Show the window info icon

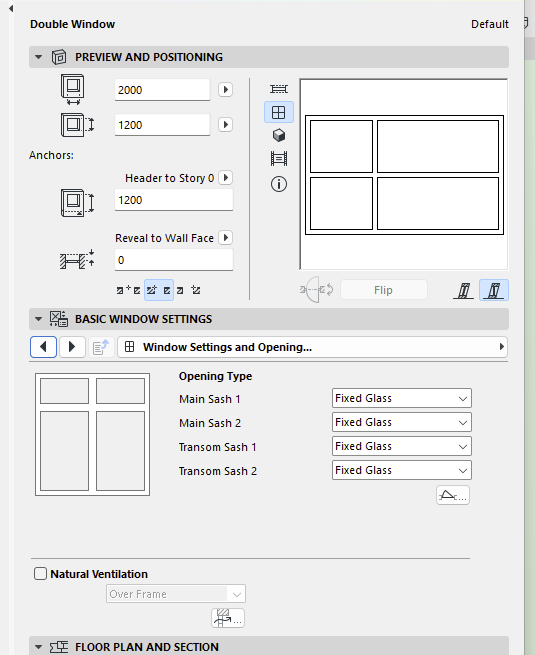pos(279,184)
